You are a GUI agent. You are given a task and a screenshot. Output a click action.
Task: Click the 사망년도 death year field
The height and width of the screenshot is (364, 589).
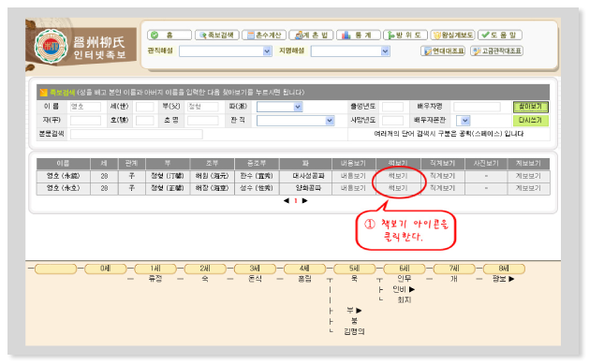point(392,121)
